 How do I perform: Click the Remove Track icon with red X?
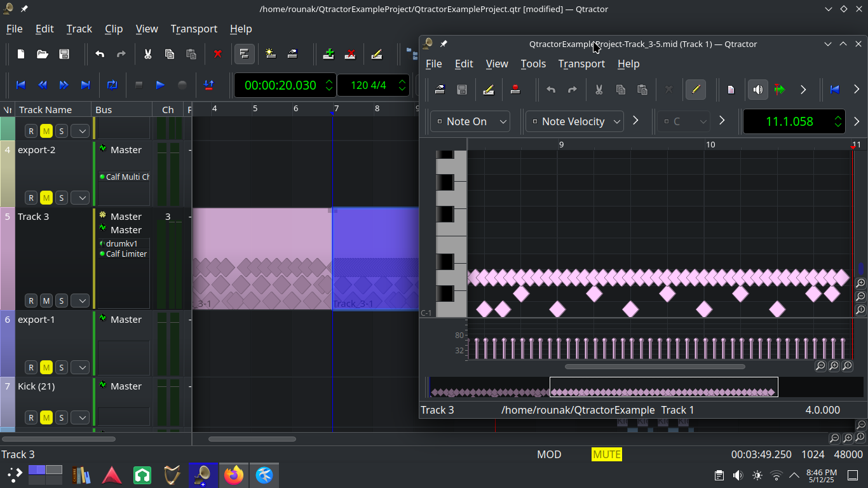click(x=350, y=54)
